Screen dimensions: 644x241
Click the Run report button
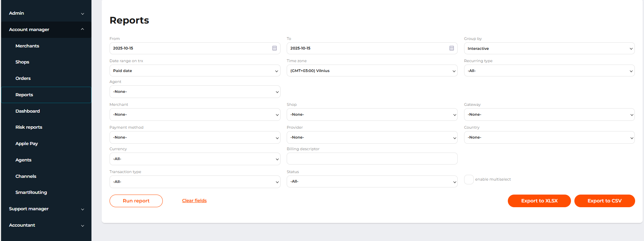pyautogui.click(x=136, y=201)
